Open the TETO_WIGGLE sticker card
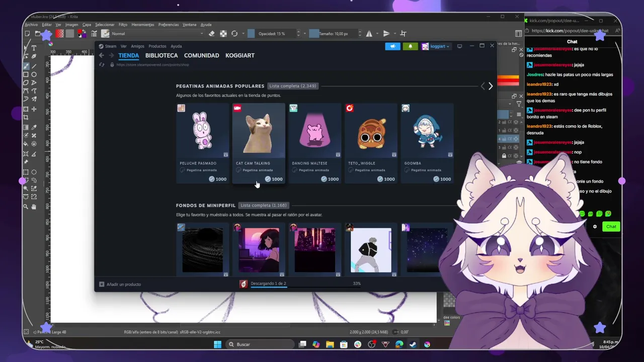 [x=371, y=144]
